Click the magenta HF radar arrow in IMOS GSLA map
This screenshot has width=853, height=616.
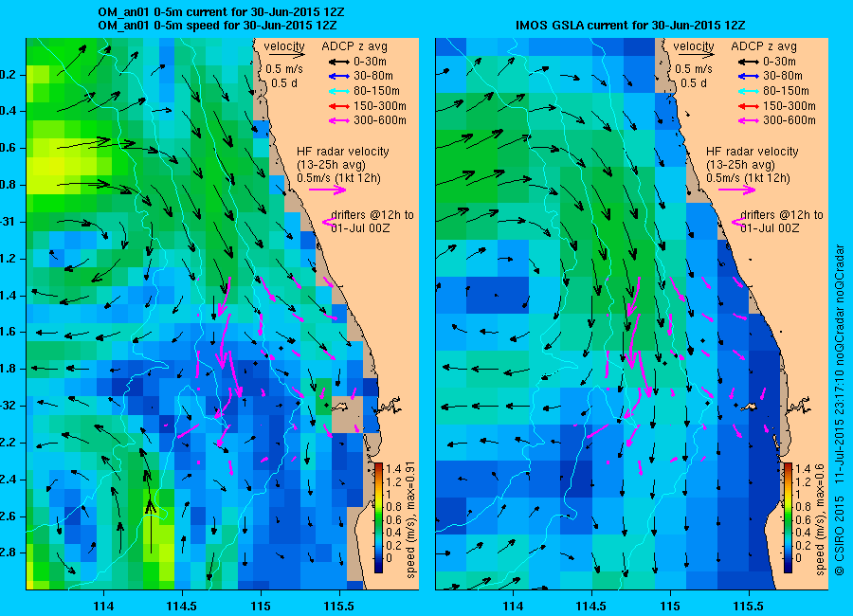click(737, 190)
